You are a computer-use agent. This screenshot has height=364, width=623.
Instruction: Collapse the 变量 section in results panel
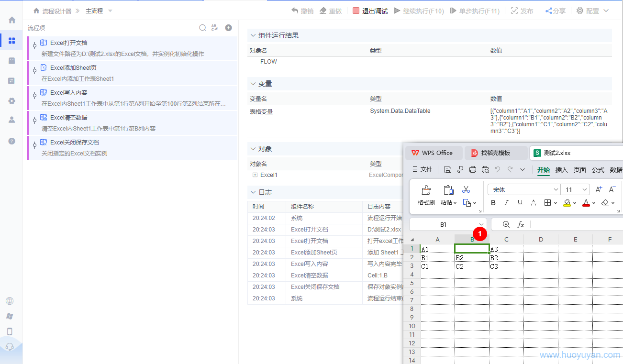coord(253,84)
